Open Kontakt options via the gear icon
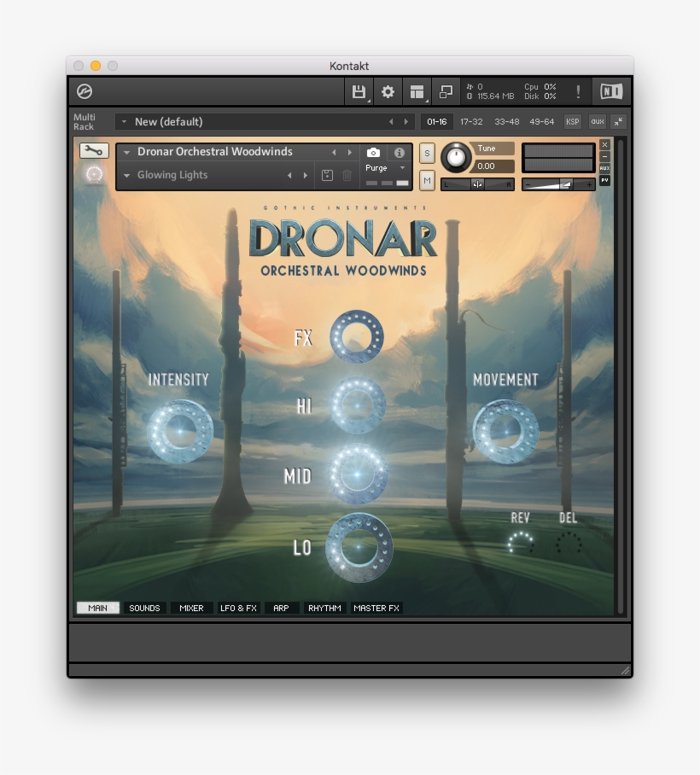Image resolution: width=700 pixels, height=775 pixels. point(388,92)
